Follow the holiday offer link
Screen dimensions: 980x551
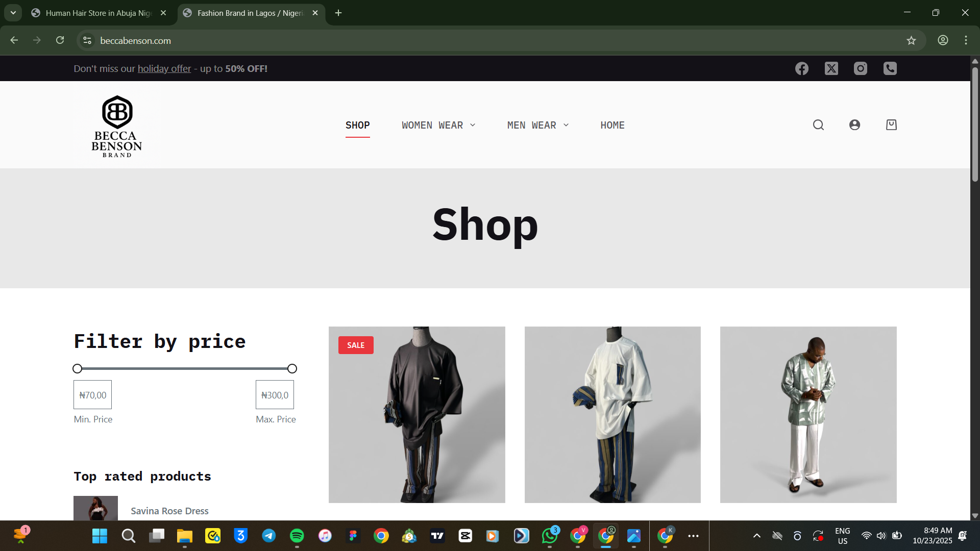click(164, 69)
